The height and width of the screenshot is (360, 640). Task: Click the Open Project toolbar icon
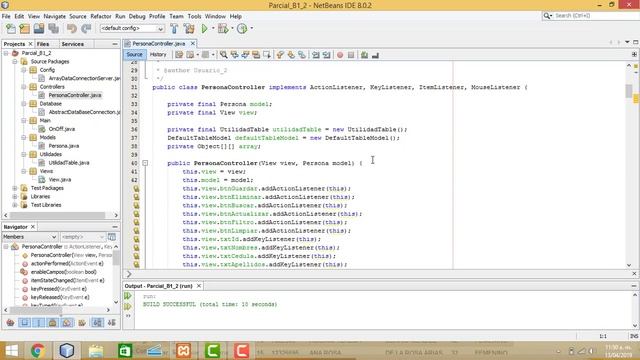click(x=39, y=29)
